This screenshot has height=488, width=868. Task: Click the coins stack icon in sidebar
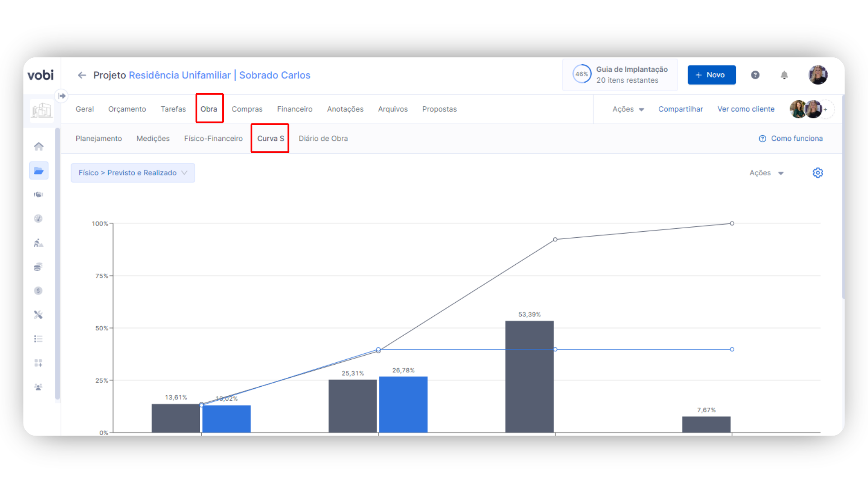point(38,267)
